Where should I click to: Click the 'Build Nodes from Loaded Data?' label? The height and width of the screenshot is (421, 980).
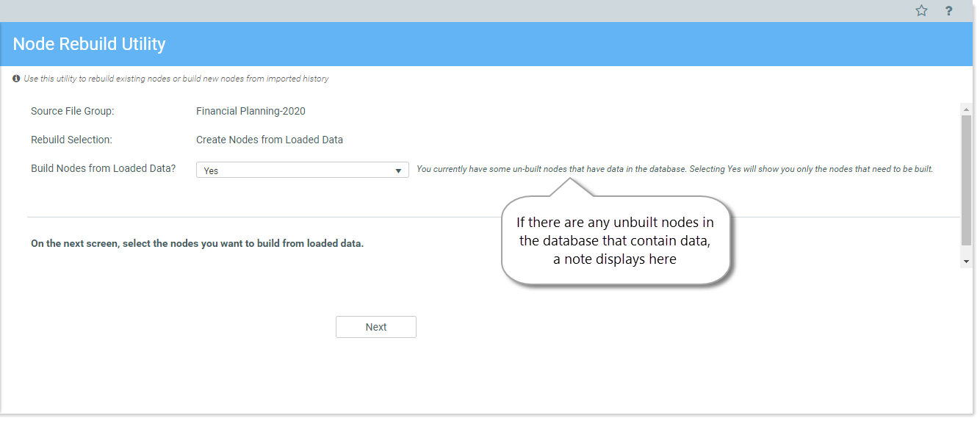104,168
